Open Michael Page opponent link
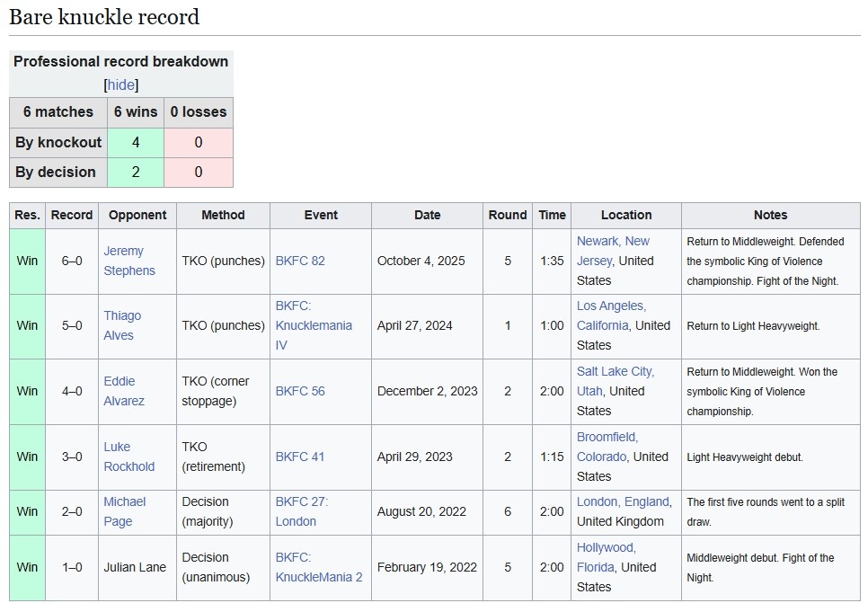The width and height of the screenshot is (868, 612). (x=125, y=511)
